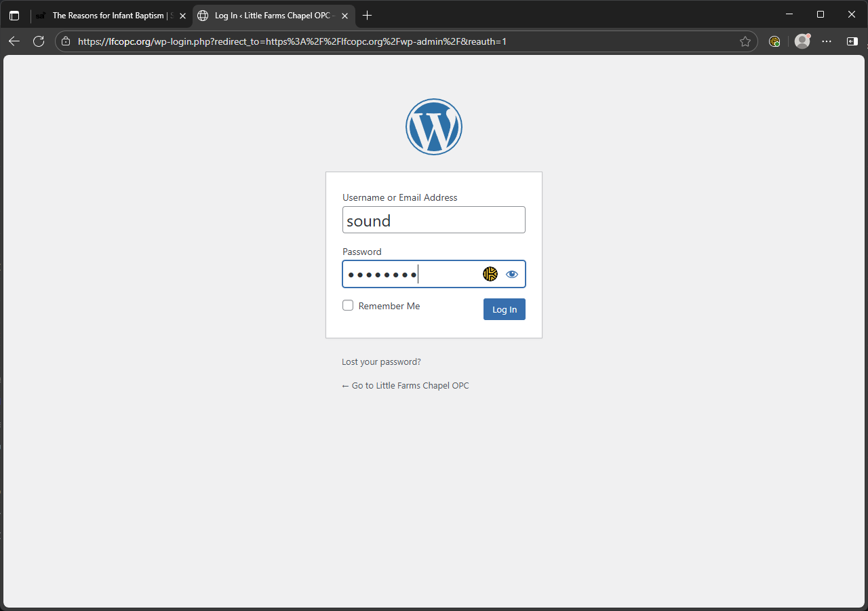This screenshot has height=611, width=868.
Task: Click the Log In button
Action: coord(505,309)
